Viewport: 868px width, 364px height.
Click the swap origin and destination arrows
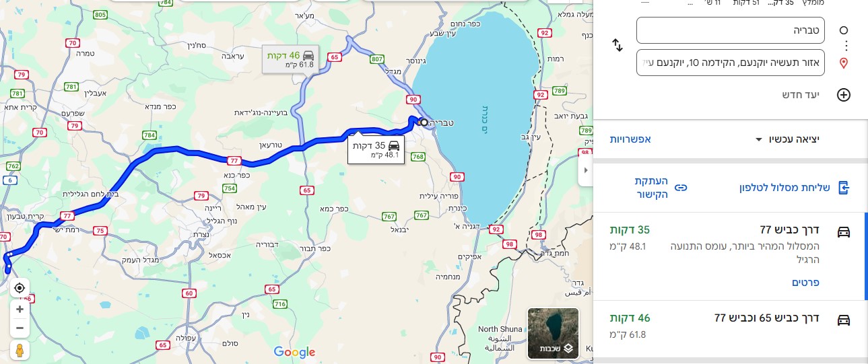click(617, 46)
